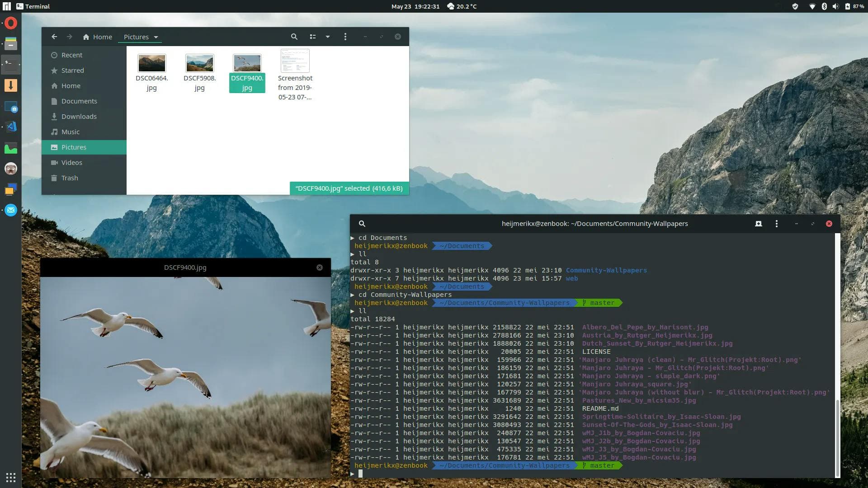Expand Pictures path dropdown in Files
The image size is (868, 488).
[x=156, y=37]
